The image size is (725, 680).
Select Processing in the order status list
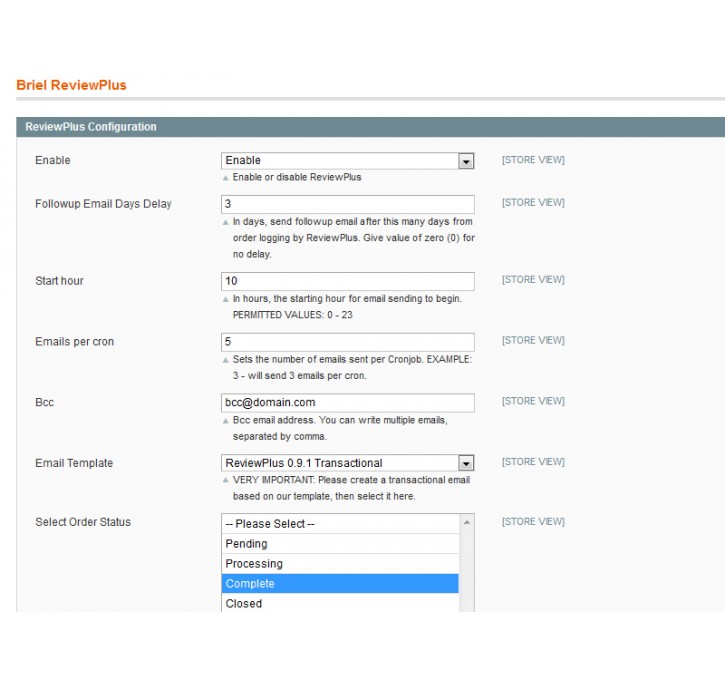pos(340,564)
